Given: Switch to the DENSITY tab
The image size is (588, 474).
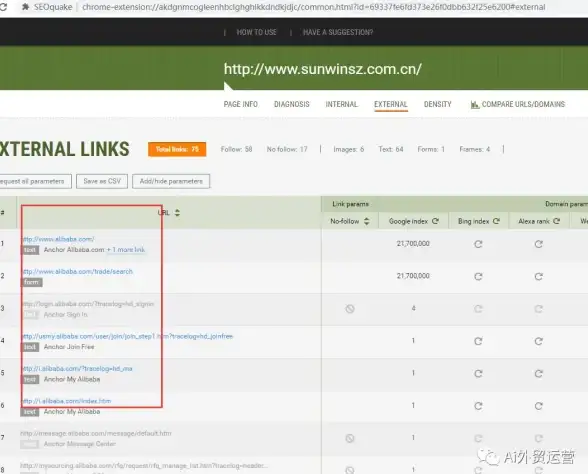Looking at the screenshot, I should click(x=438, y=104).
